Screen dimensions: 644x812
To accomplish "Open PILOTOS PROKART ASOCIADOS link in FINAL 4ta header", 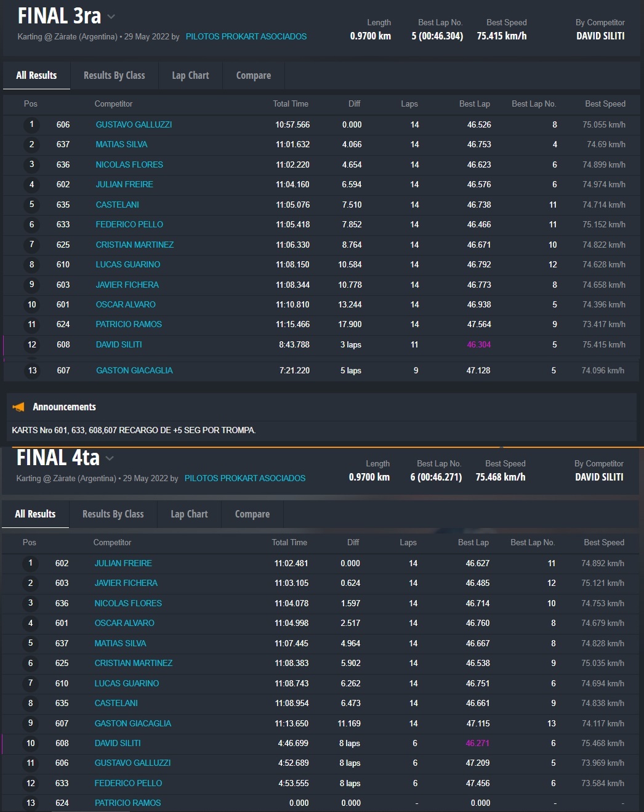I will [x=245, y=478].
